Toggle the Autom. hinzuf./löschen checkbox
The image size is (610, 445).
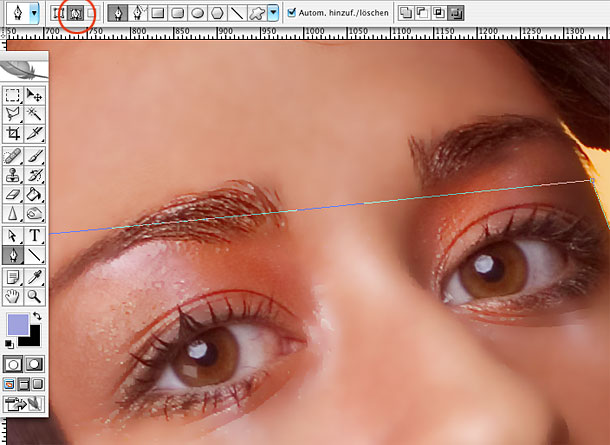click(291, 12)
